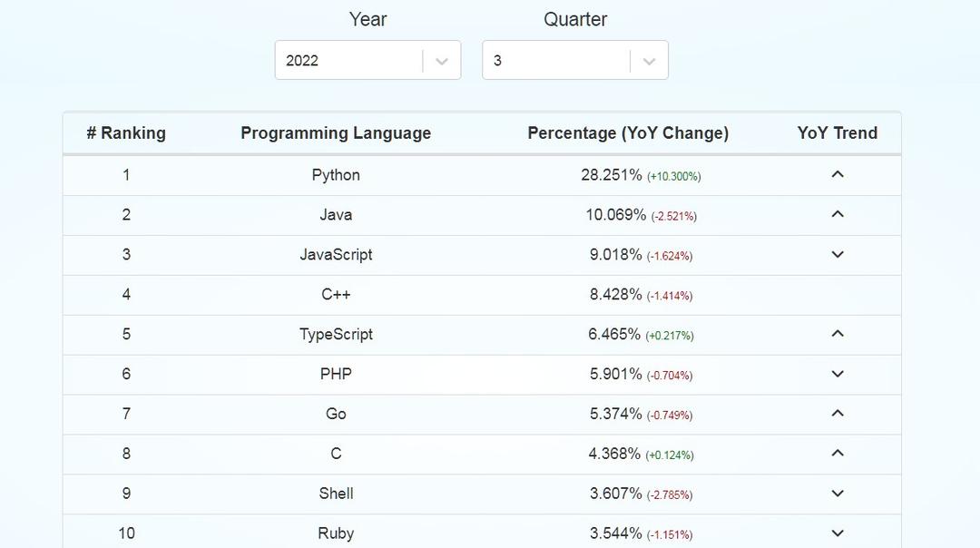Click the downward trend arrow for Shell
Screen dimensions: 980x548
click(838, 494)
